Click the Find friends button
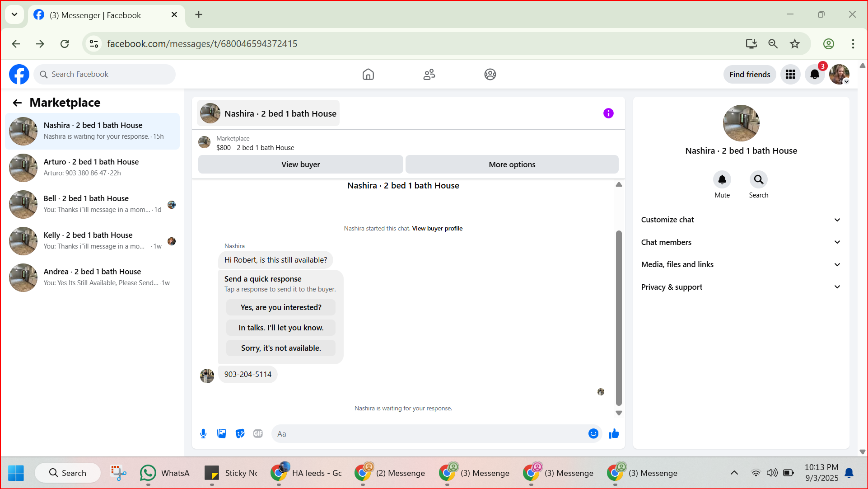 750,75
